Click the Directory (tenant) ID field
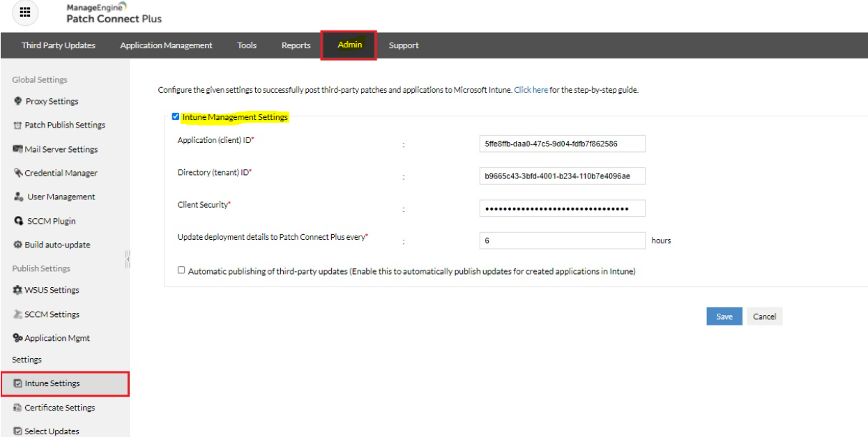 tap(562, 176)
